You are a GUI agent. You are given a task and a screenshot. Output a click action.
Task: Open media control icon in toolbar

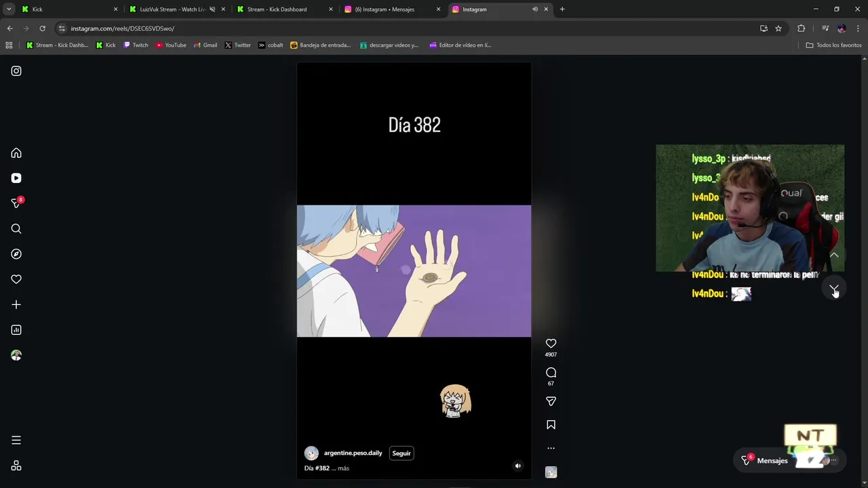point(825,28)
